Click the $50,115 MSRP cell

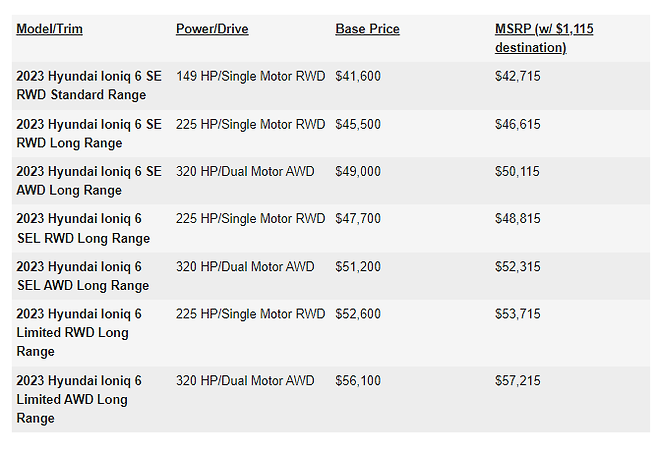[x=517, y=172]
